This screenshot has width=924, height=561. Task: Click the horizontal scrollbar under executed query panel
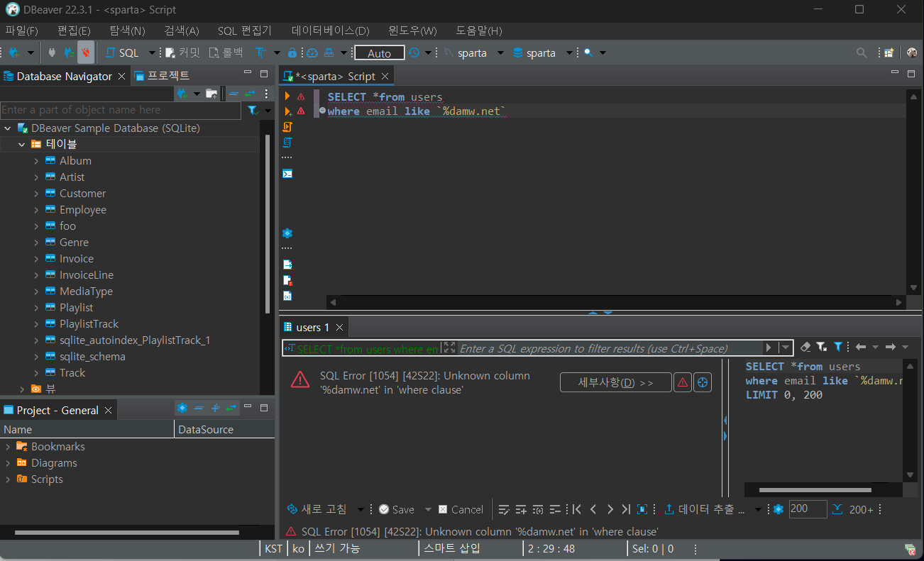tap(815, 489)
